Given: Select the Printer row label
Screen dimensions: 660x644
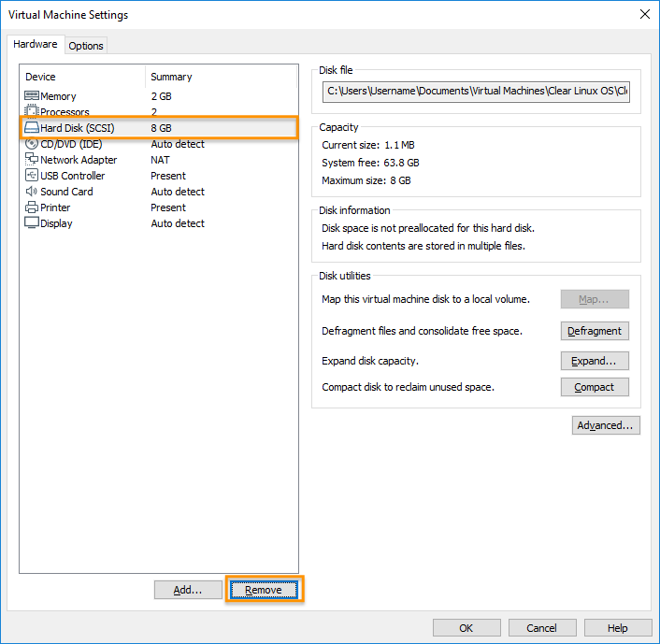Looking at the screenshot, I should tap(55, 208).
